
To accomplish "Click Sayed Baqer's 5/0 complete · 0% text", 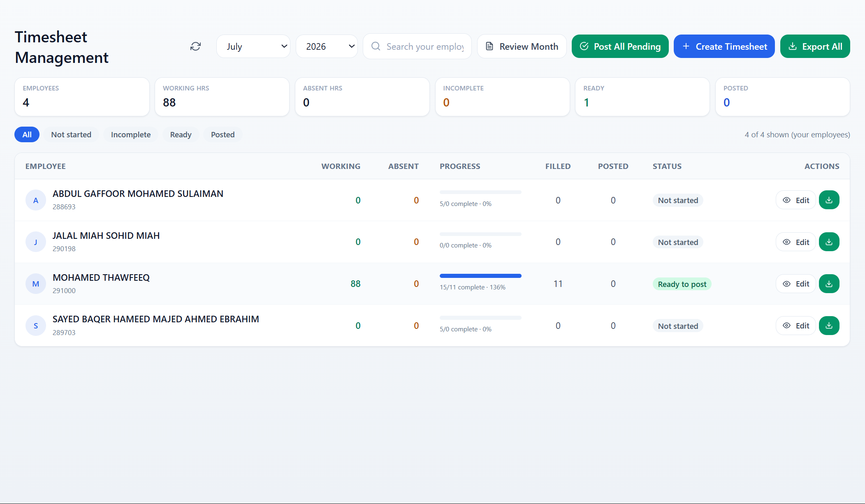I will tap(466, 329).
